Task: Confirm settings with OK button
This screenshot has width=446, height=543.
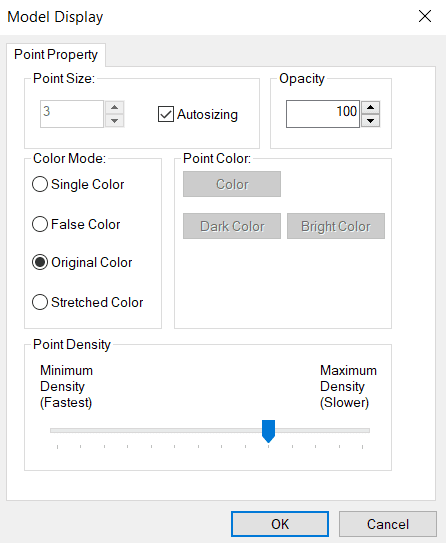Action: (x=280, y=524)
